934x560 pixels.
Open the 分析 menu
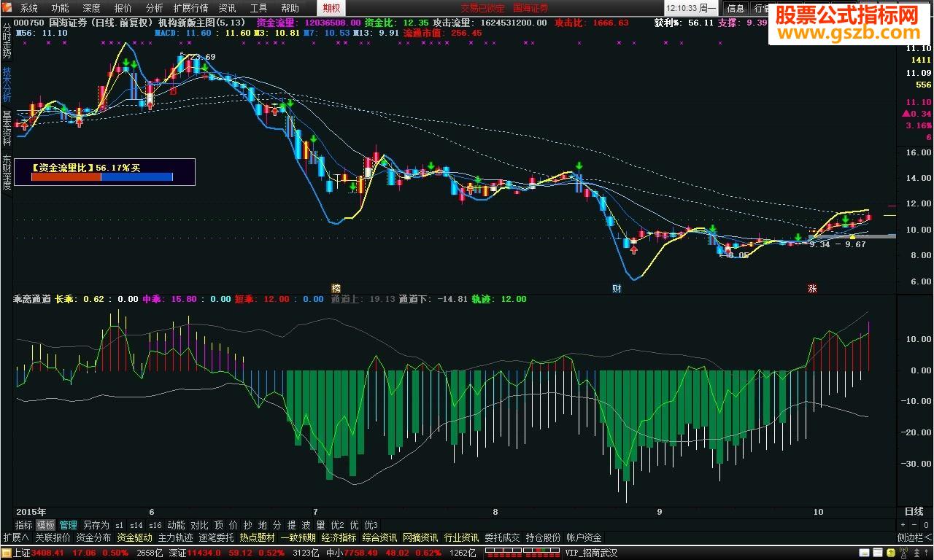click(x=155, y=8)
